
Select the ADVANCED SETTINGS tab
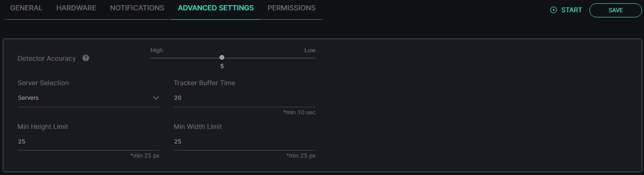pos(216,8)
